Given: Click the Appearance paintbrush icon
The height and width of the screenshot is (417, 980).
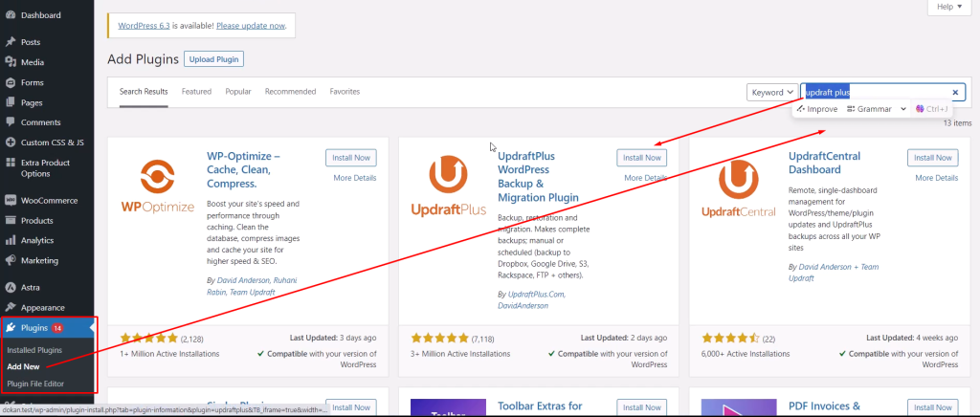Looking at the screenshot, I should 10,308.
